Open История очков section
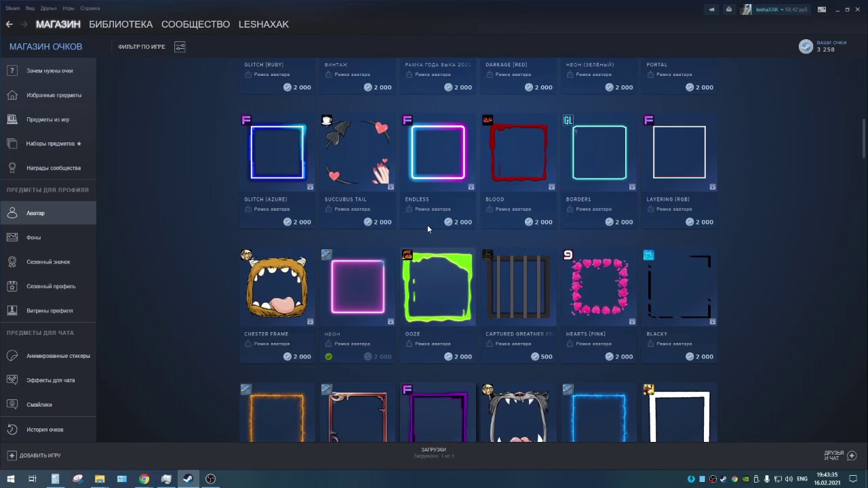The width and height of the screenshot is (868, 488). pos(48,429)
